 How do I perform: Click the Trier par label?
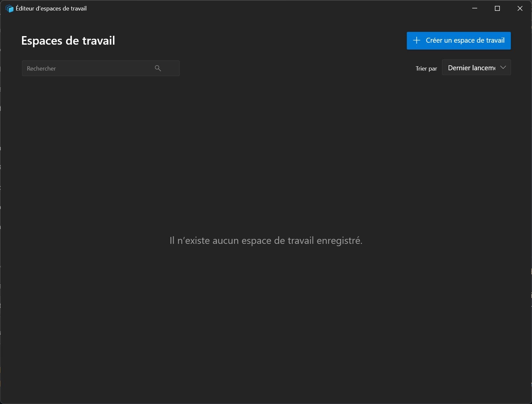click(x=426, y=69)
